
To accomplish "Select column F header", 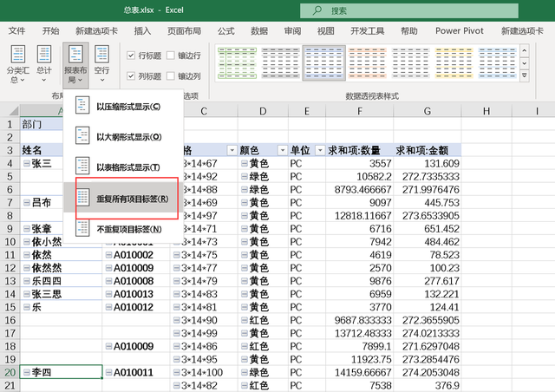I will (360, 111).
